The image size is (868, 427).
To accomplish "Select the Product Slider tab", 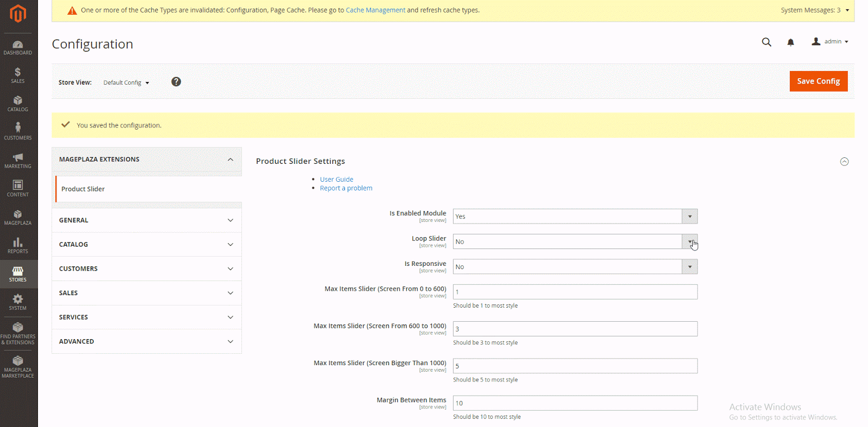I will (x=83, y=189).
